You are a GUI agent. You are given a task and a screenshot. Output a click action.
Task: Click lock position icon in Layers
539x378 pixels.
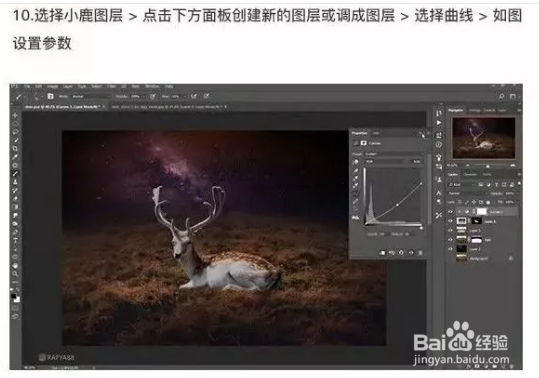pyautogui.click(x=474, y=202)
